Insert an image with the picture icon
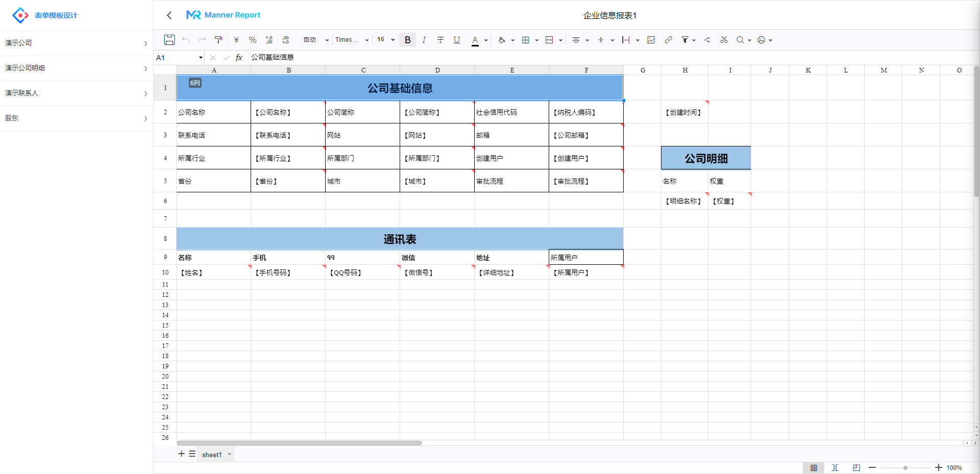This screenshot has width=980, height=474. (651, 40)
